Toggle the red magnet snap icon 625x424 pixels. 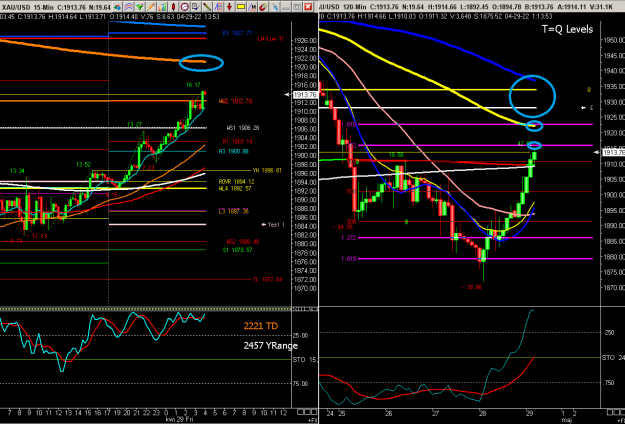pyautogui.click(x=263, y=7)
